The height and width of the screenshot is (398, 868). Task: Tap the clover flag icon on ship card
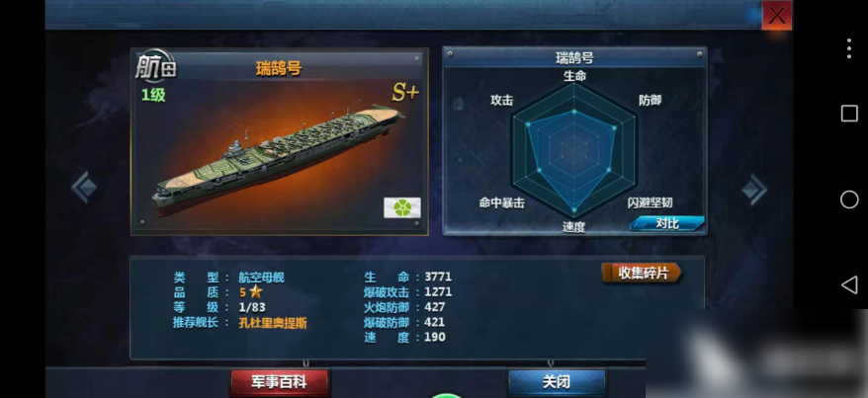402,207
